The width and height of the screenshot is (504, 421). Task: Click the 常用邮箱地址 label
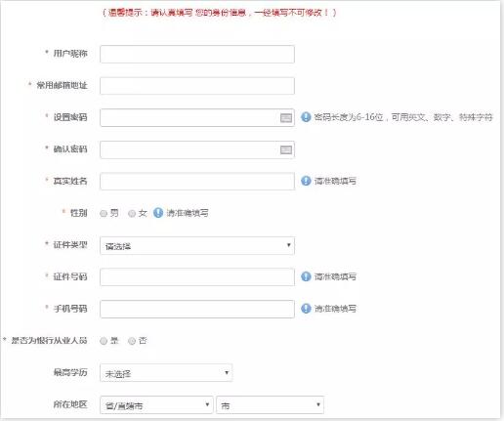pos(62,85)
